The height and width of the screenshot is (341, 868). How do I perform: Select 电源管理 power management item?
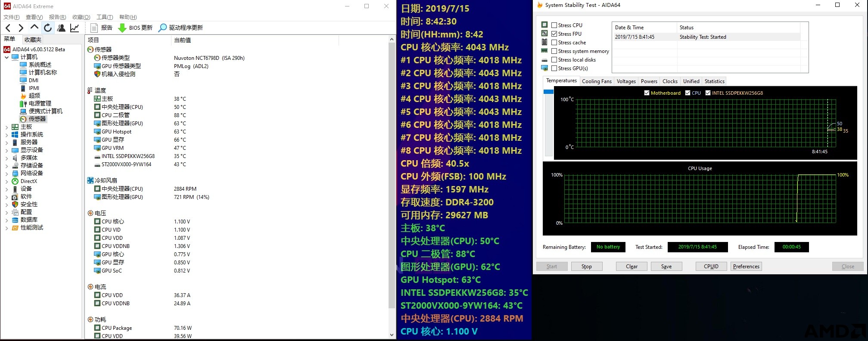[x=36, y=103]
